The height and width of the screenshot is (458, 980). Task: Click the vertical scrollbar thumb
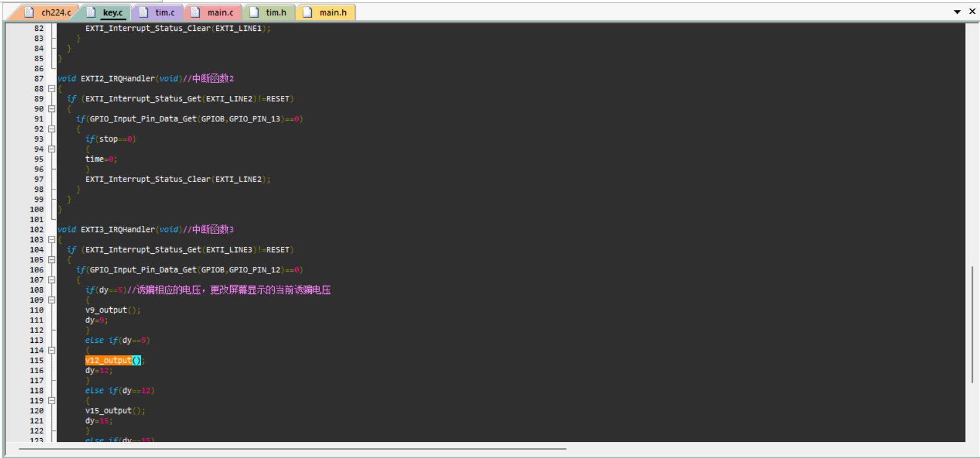(x=972, y=325)
